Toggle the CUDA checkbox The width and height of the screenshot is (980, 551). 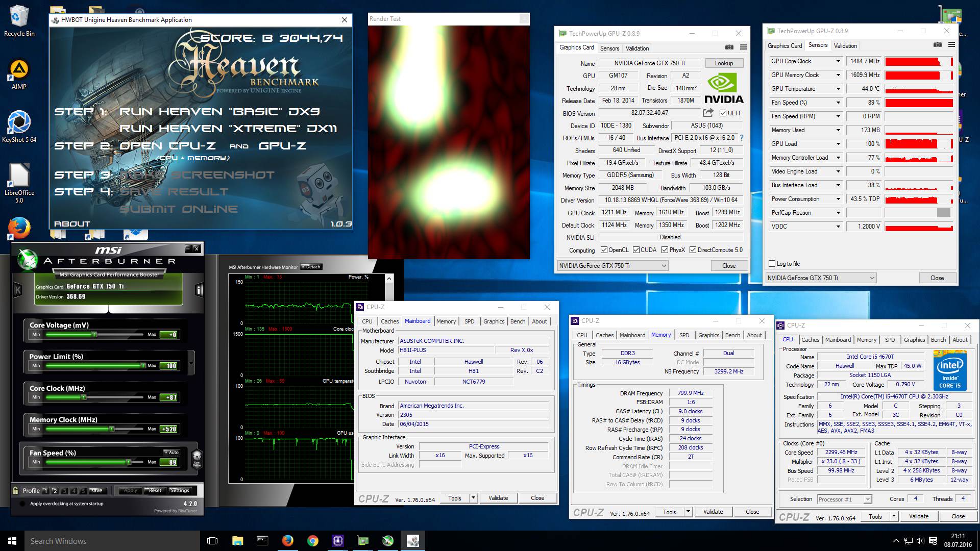[x=636, y=250]
